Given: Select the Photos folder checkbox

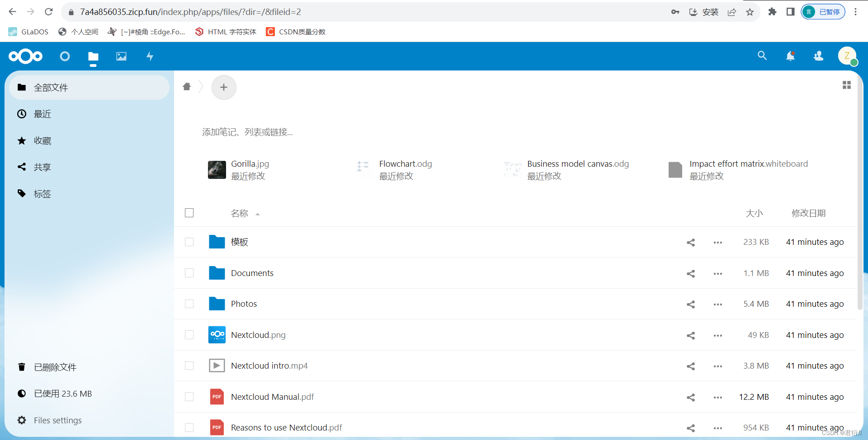Looking at the screenshot, I should pos(189,304).
